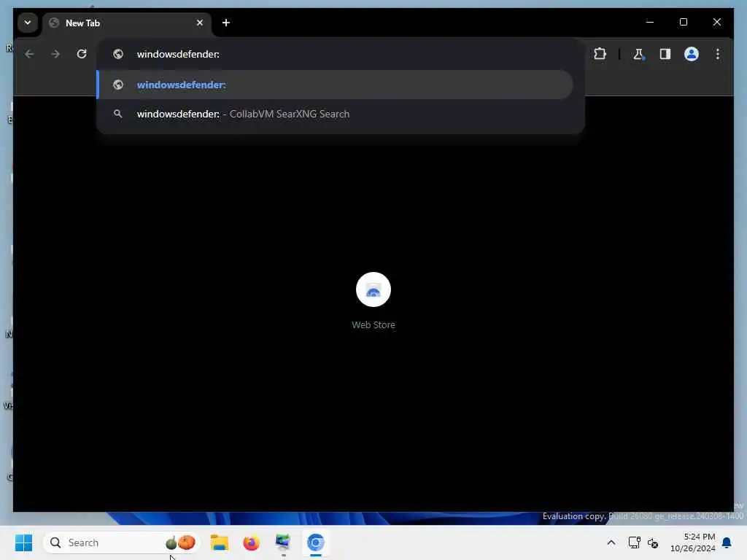Open a new tab with plus button
The height and width of the screenshot is (560, 747).
click(x=226, y=23)
